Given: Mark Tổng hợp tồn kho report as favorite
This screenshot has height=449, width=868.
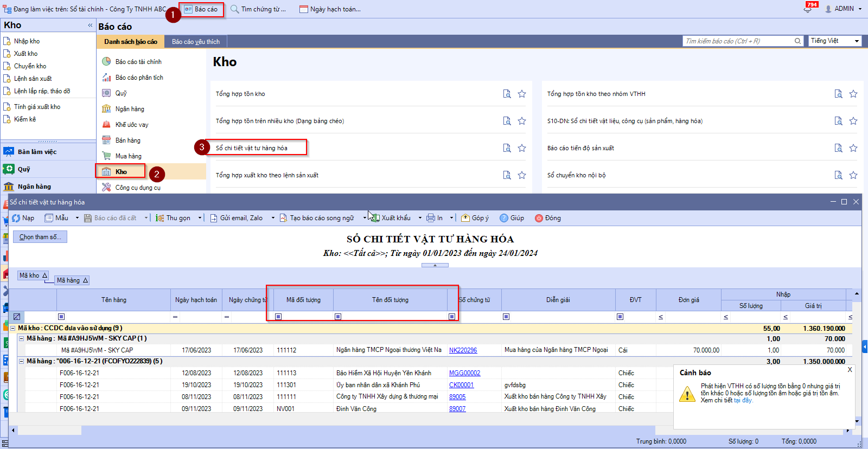Looking at the screenshot, I should tap(522, 94).
